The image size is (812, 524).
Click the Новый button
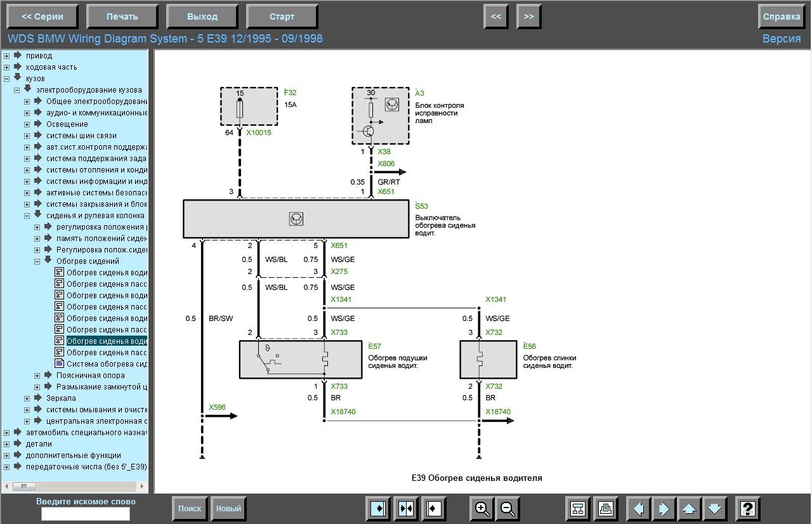point(228,508)
